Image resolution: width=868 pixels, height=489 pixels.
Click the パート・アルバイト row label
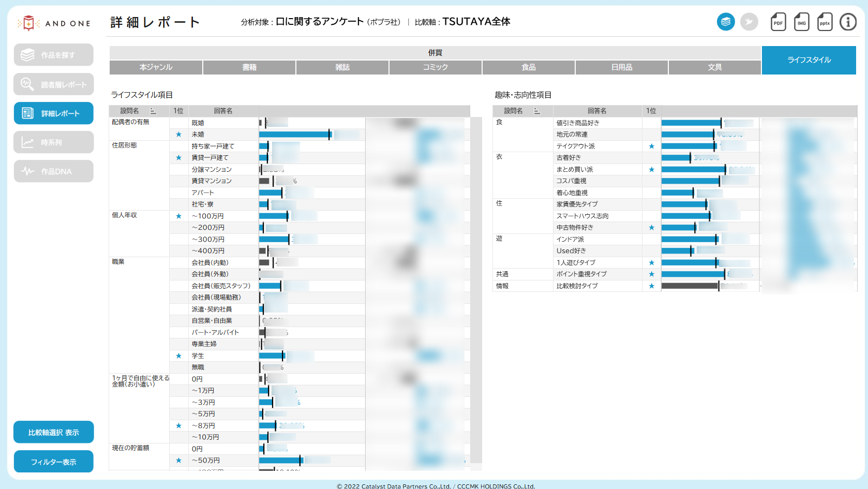coord(215,333)
